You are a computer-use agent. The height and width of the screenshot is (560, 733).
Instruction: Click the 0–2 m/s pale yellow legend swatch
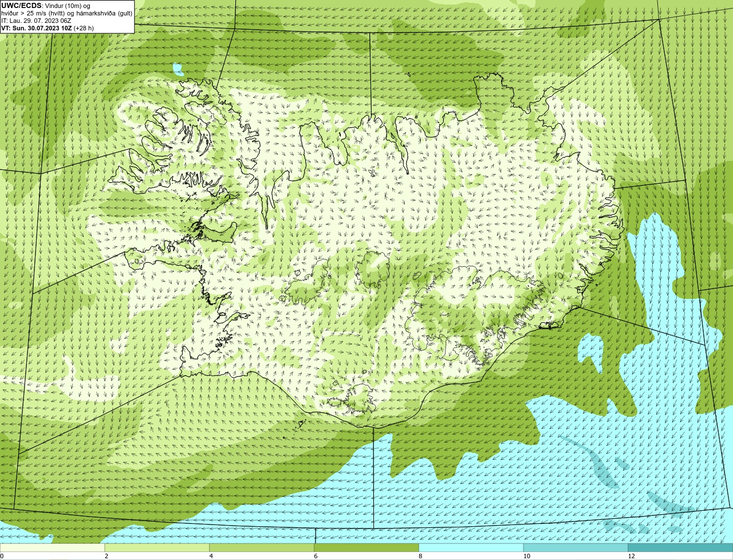(x=52, y=547)
